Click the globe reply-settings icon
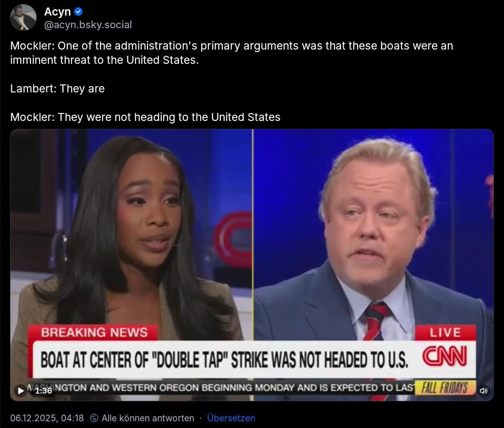The image size is (504, 428). pyautogui.click(x=94, y=418)
